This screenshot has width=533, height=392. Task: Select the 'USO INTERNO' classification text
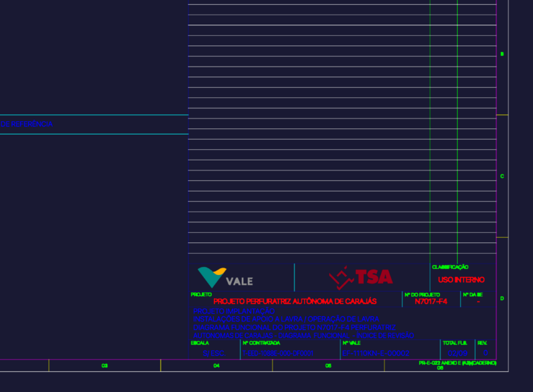coord(461,280)
